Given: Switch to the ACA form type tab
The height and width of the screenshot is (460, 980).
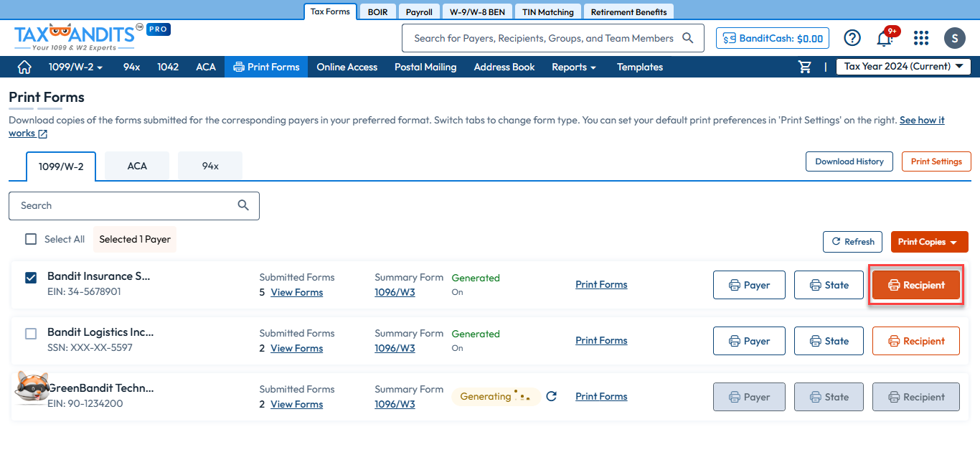Looking at the screenshot, I should (x=137, y=166).
